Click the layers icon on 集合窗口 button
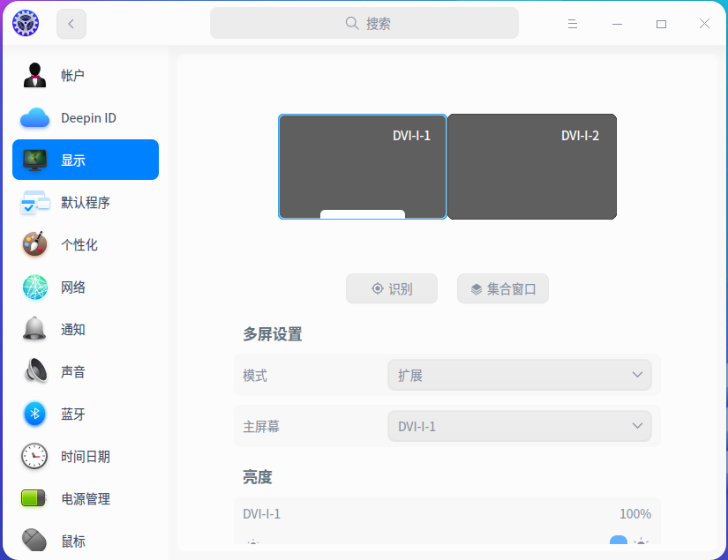Image resolution: width=728 pixels, height=560 pixels. coord(477,289)
